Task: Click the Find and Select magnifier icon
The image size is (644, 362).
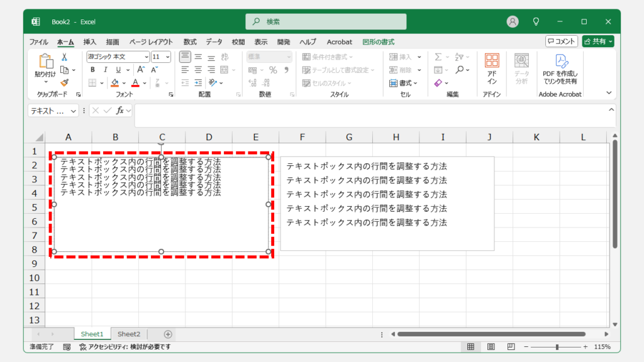Action: [x=460, y=70]
